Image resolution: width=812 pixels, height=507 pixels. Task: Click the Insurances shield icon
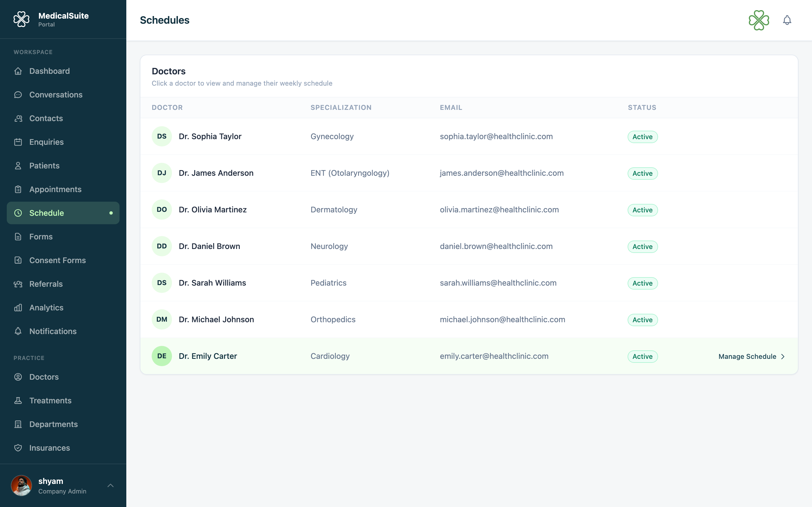coord(18,448)
